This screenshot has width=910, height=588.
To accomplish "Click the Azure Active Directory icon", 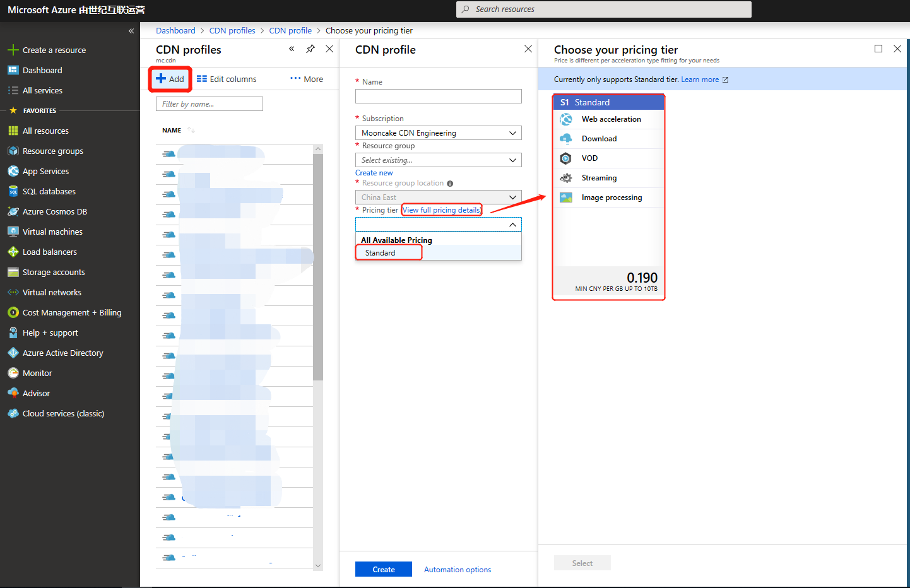I will tap(13, 353).
